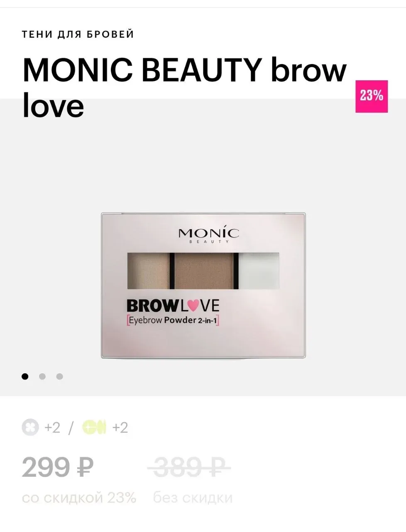
Task: Click the white wax compartment
Action: [x=259, y=271]
